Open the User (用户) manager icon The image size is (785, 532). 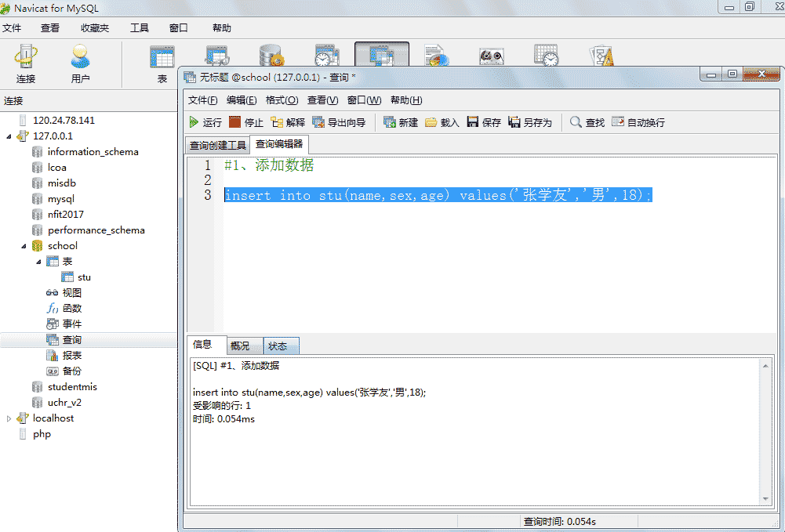tap(80, 63)
